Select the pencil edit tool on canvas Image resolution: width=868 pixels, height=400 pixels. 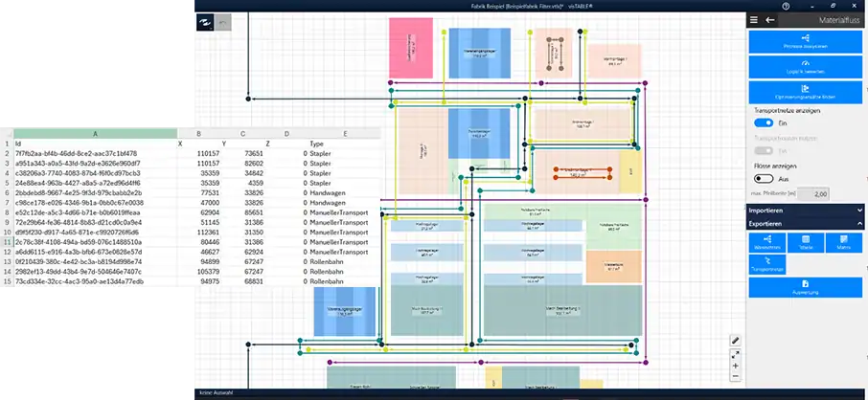(x=735, y=341)
